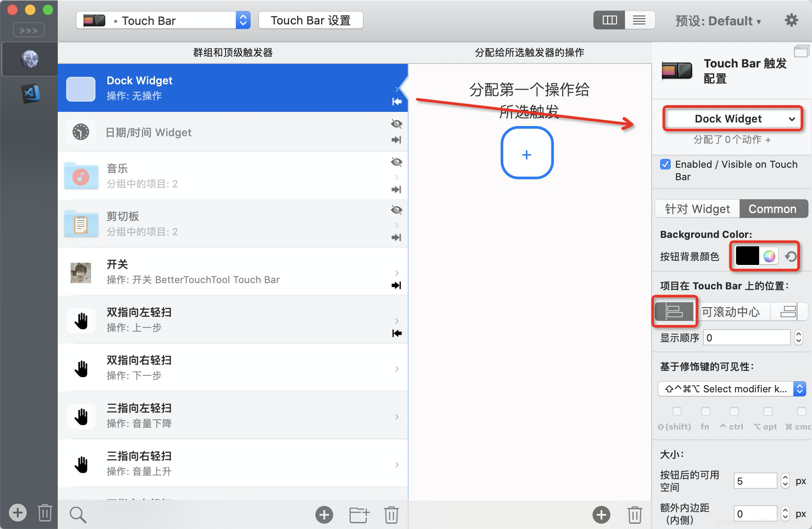This screenshot has height=529, width=812.
Task: Select 可滚动中心 position option
Action: (732, 312)
